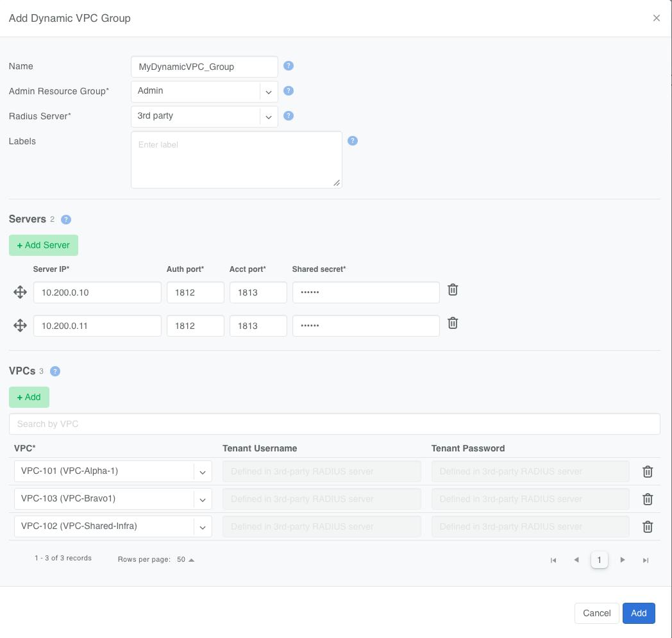This screenshot has width=672, height=638.
Task: Click into the Labels text area
Action: (237, 160)
